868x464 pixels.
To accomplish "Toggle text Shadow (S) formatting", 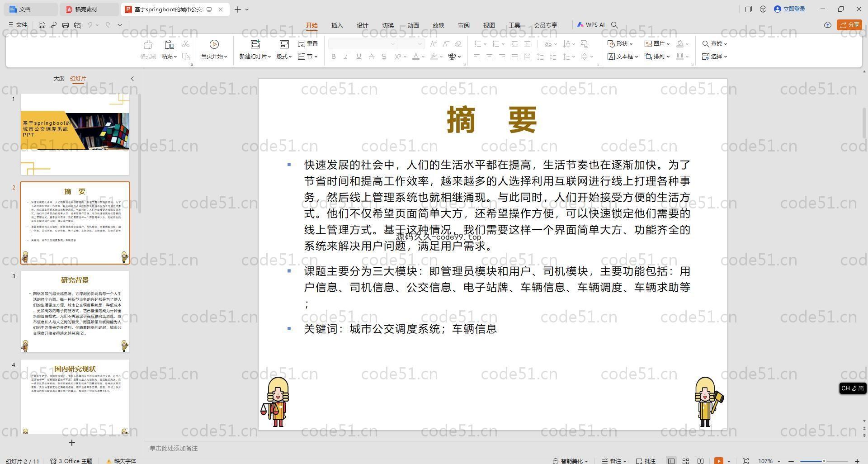I will [x=384, y=57].
